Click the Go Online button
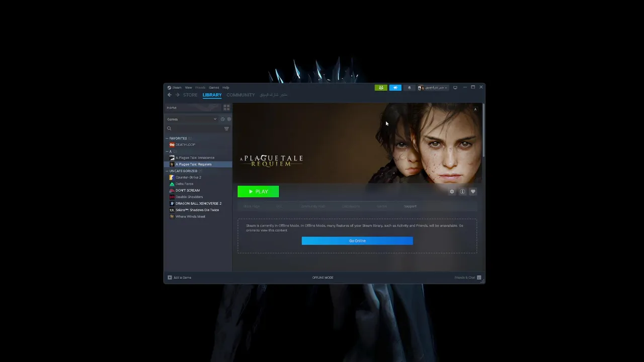Viewport: 644px width, 362px height. [x=357, y=241]
